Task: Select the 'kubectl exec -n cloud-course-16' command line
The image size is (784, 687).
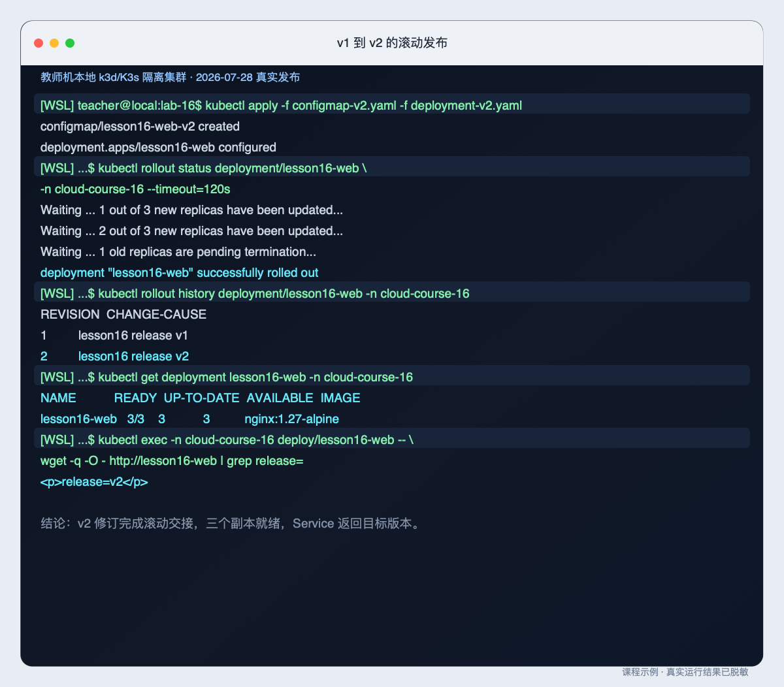Action: pyautogui.click(x=392, y=439)
